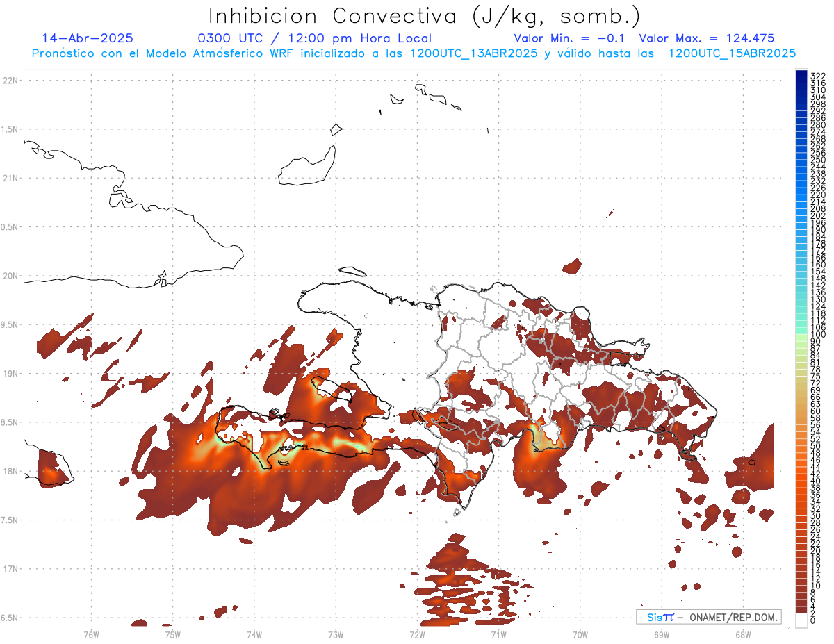Click the "73W" longitude label

click(x=336, y=634)
